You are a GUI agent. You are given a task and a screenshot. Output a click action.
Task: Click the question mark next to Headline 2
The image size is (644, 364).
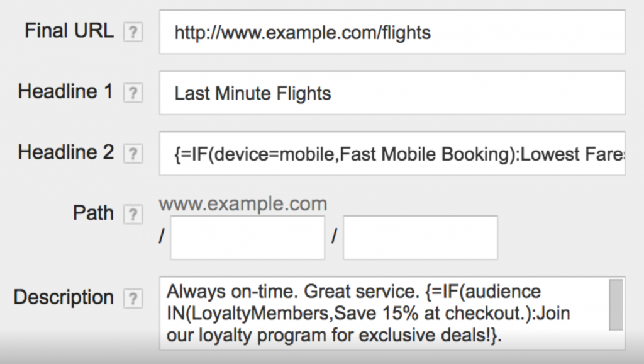(133, 153)
